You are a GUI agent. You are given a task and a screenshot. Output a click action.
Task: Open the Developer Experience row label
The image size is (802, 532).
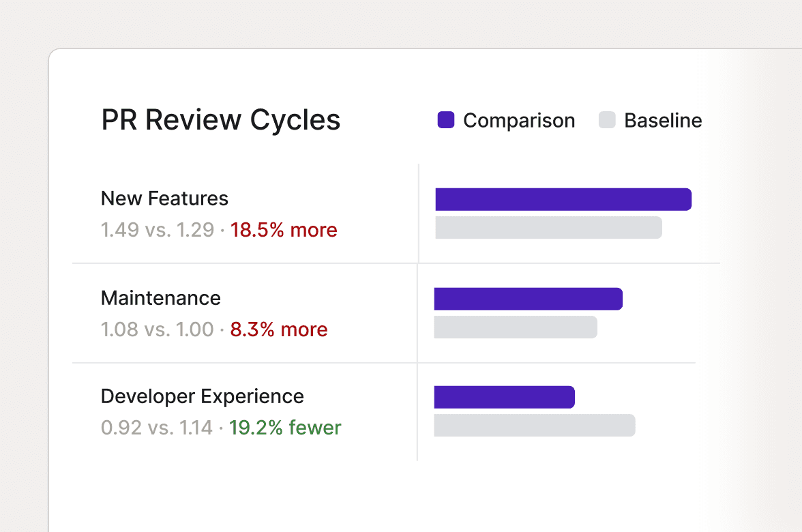click(203, 397)
